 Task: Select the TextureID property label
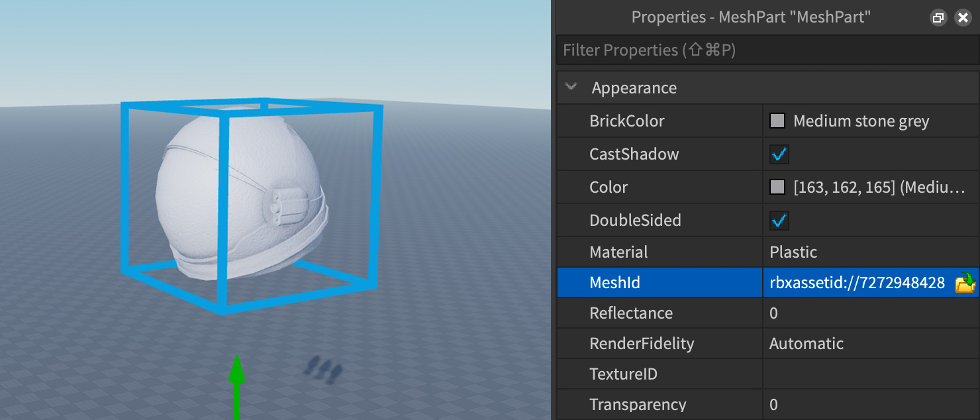[x=623, y=374]
